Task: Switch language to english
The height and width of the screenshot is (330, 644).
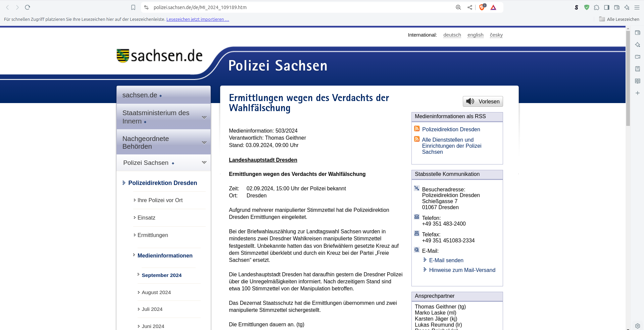Action: click(x=476, y=35)
